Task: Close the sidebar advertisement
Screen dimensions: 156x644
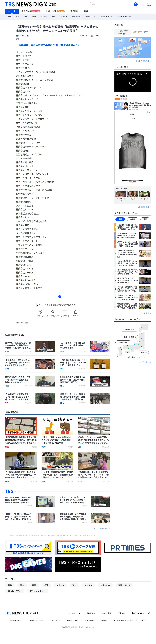Action: tap(150, 112)
